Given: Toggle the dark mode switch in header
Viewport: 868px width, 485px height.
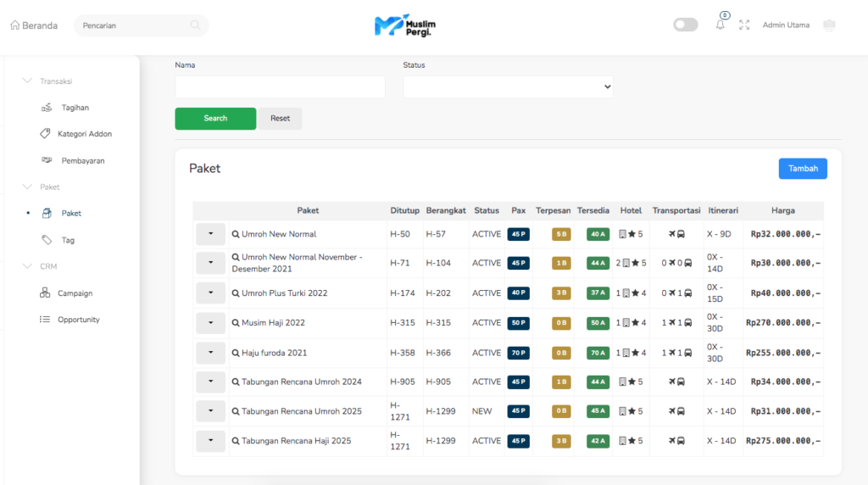Looking at the screenshot, I should tap(685, 25).
